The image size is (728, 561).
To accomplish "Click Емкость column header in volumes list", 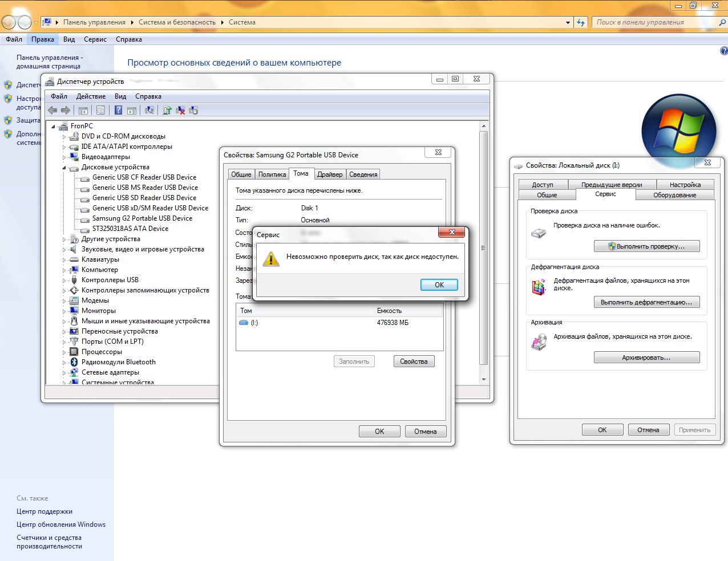I will pyautogui.click(x=409, y=311).
